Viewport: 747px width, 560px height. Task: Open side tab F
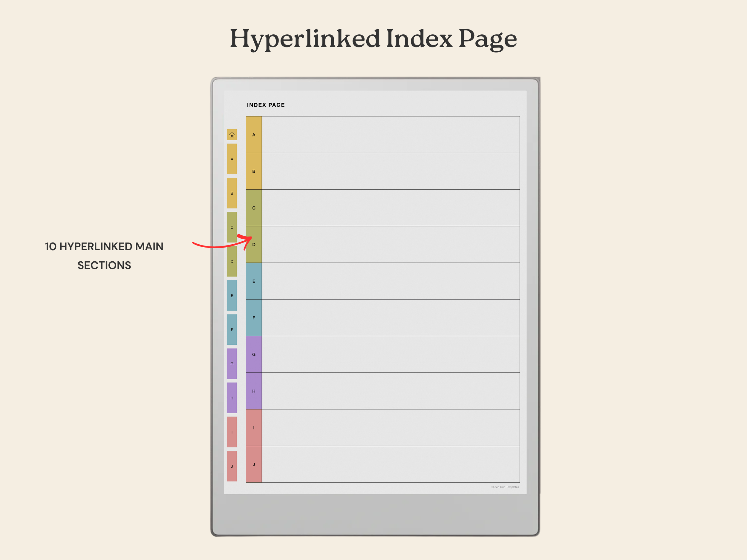(232, 329)
